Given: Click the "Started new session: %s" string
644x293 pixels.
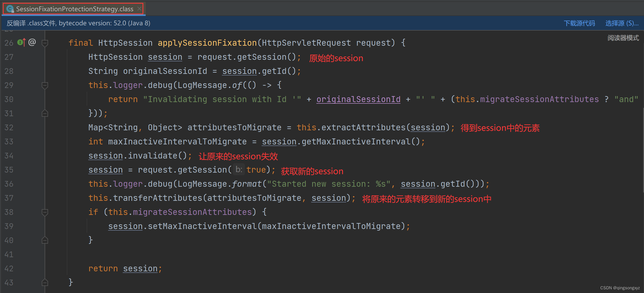Looking at the screenshot, I should (x=329, y=184).
